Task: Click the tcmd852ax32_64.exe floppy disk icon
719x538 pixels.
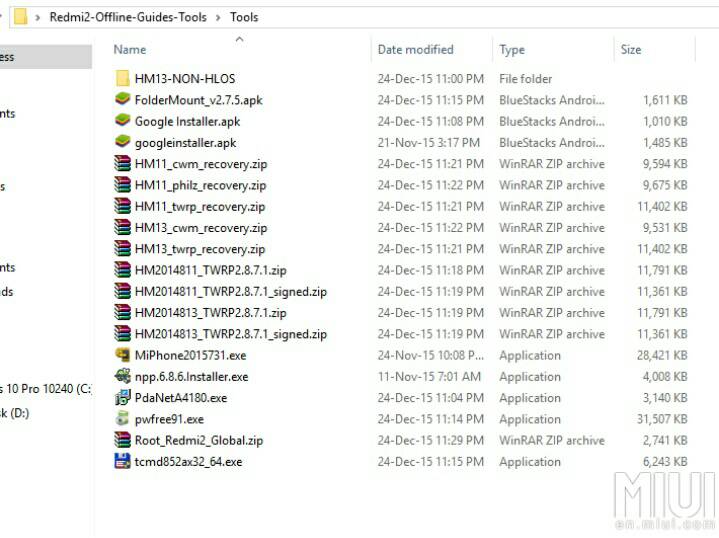Action: [x=122, y=462]
